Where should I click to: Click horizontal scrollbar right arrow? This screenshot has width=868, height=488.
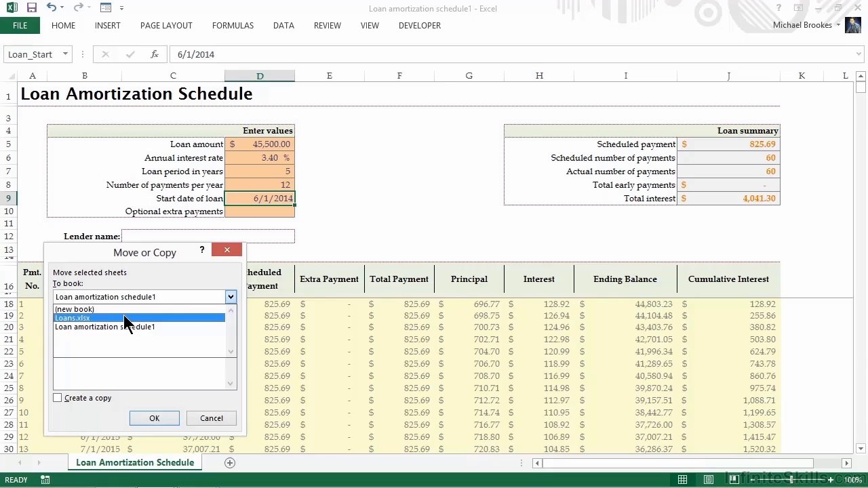coord(846,463)
